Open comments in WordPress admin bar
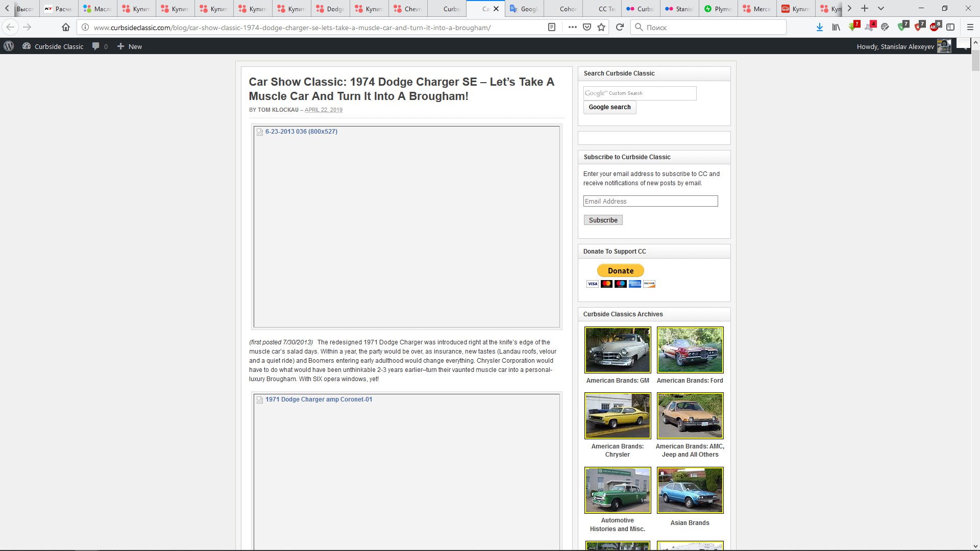Screen dimensions: 980x551 [100, 46]
